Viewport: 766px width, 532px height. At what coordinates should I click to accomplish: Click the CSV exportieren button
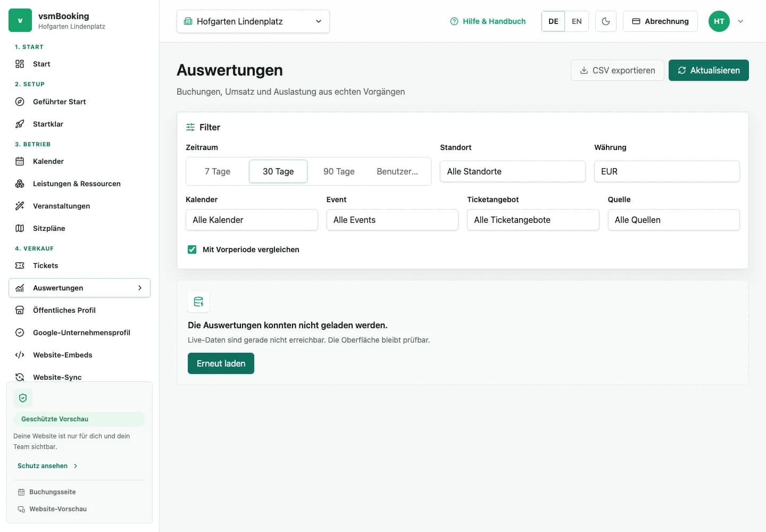618,70
